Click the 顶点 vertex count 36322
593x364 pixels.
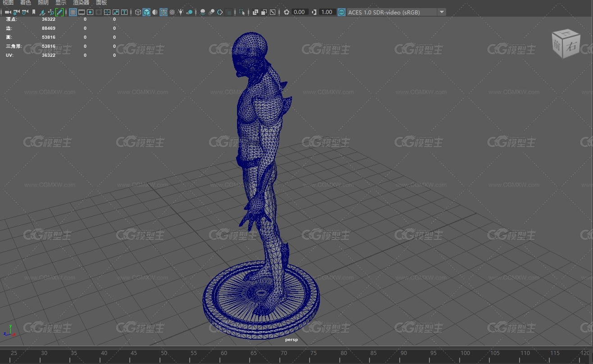coord(49,19)
